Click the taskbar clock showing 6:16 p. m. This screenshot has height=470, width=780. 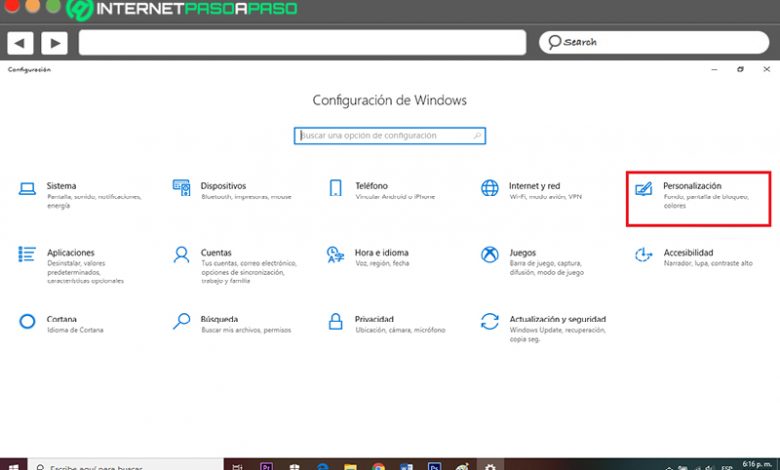point(757,465)
